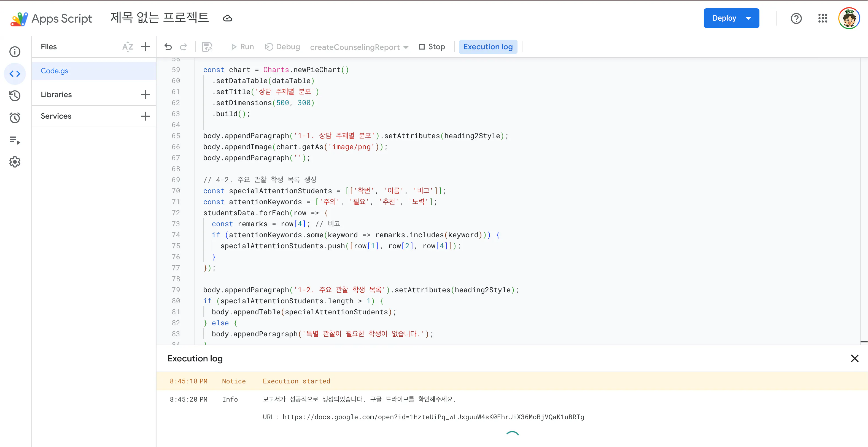Click the Stop button
Screen dimensions: 868x447
coord(432,47)
